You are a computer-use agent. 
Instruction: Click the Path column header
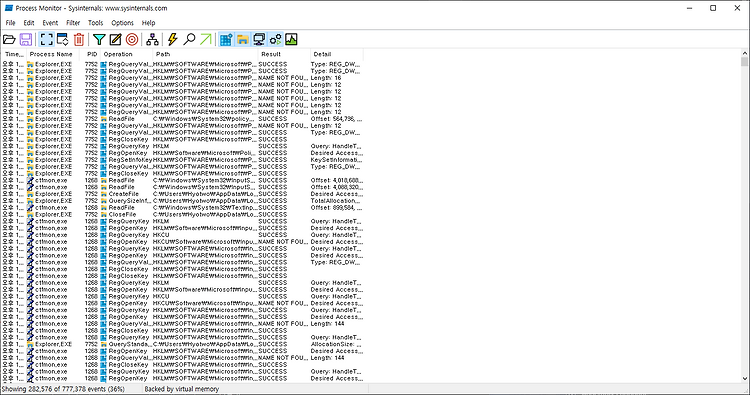tap(205, 54)
